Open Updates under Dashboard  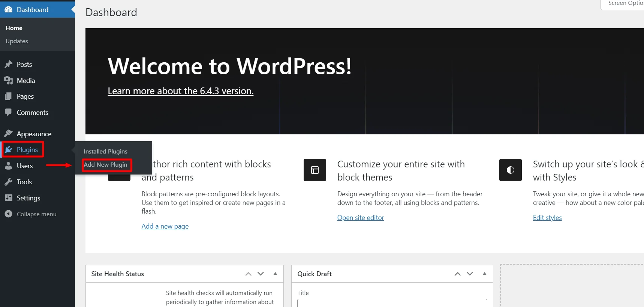pos(17,41)
